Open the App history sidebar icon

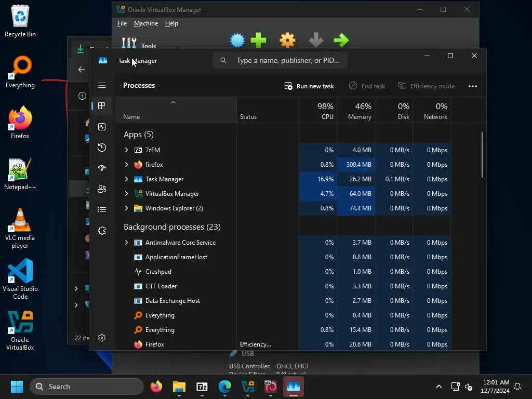tap(102, 148)
